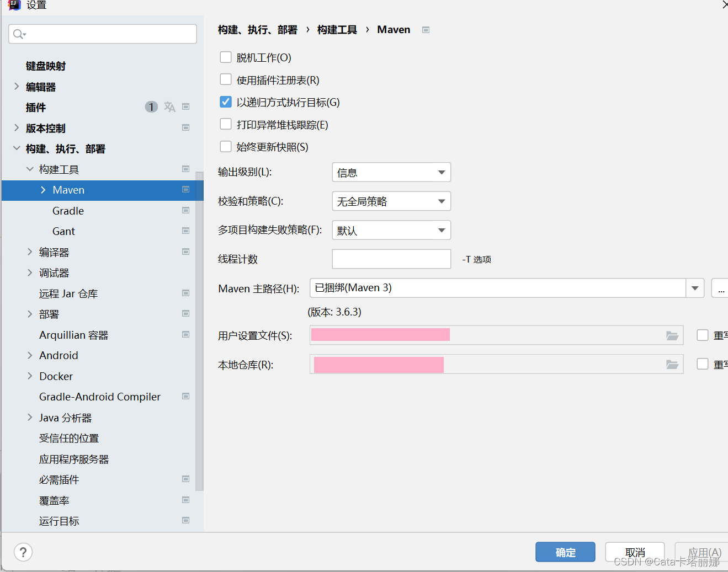The image size is (728, 572).
Task: Collapse the 构建、执行、部署 node
Action: pos(17,148)
